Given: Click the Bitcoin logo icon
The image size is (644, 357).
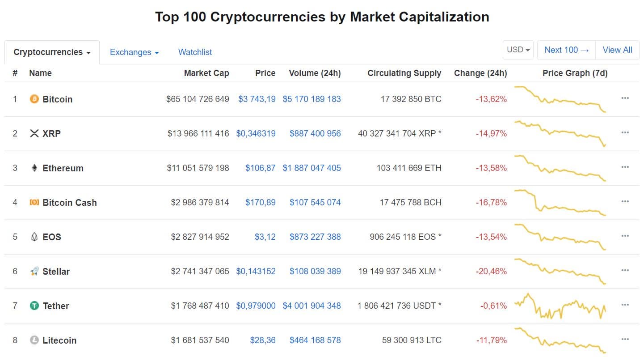Looking at the screenshot, I should [x=34, y=99].
